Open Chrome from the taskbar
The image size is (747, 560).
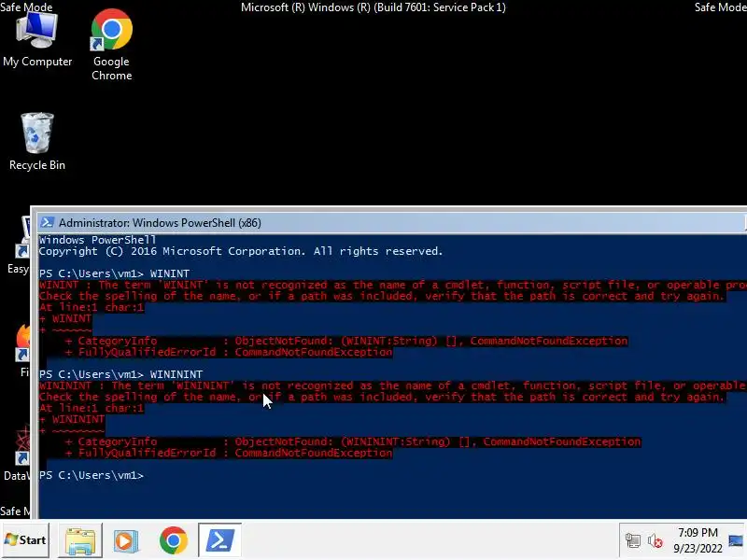coord(174,540)
